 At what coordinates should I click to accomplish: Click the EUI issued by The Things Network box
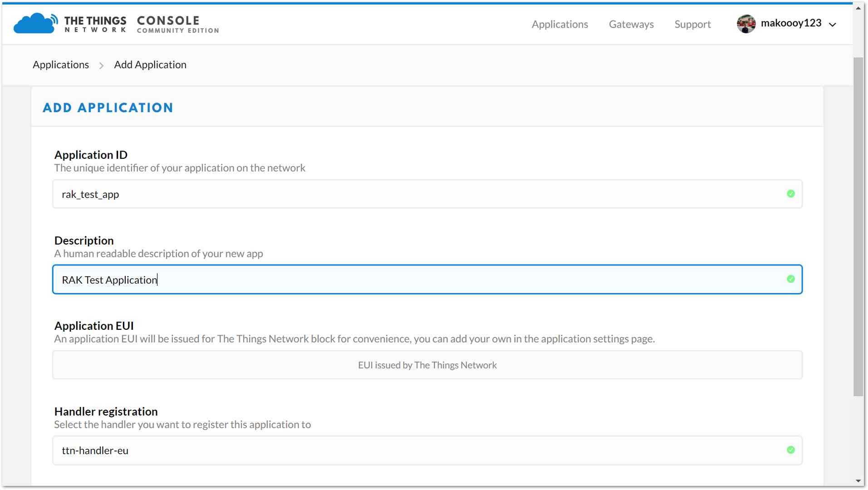pos(427,365)
